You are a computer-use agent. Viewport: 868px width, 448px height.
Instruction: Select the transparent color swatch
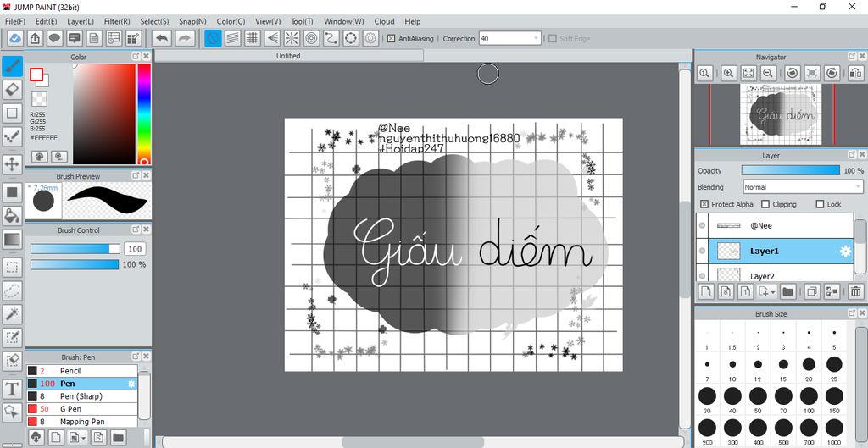(x=39, y=99)
